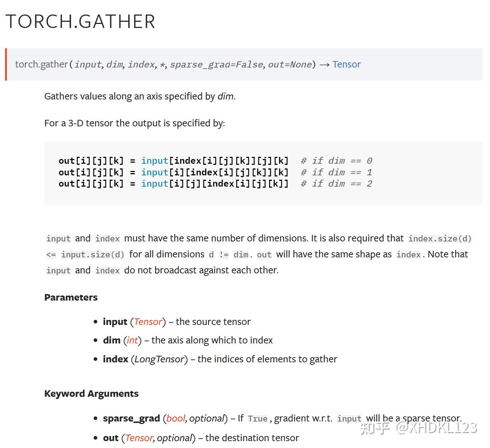Click the red bool type of sparse_grad

point(176,418)
